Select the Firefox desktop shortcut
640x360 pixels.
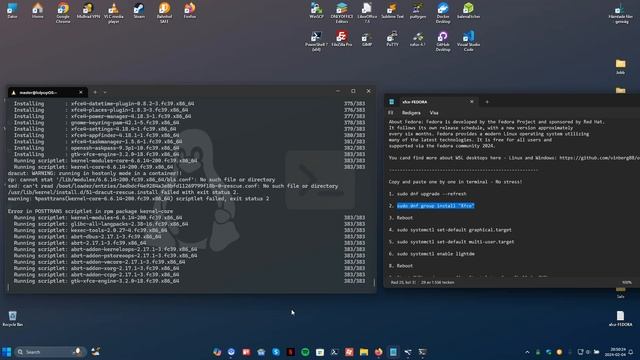coord(190,11)
